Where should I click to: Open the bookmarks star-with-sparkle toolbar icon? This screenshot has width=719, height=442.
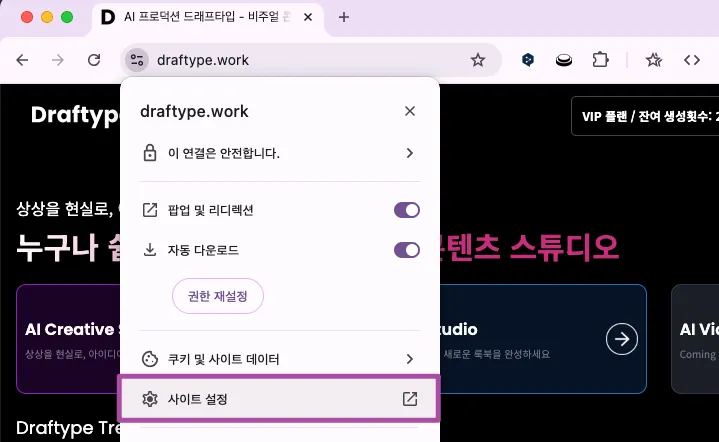click(x=653, y=60)
